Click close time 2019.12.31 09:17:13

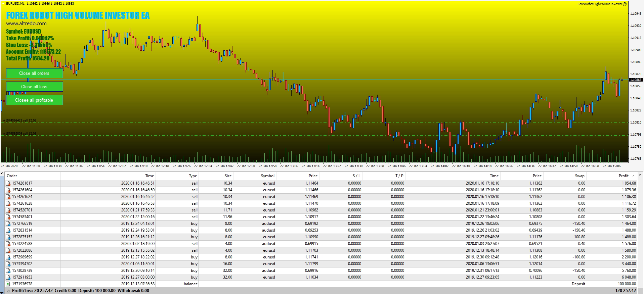pos(482,271)
